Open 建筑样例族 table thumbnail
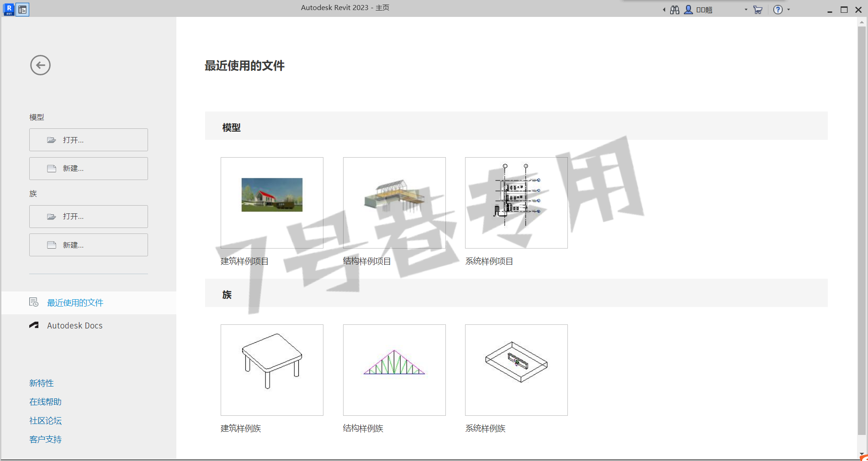The height and width of the screenshot is (461, 868). (272, 370)
